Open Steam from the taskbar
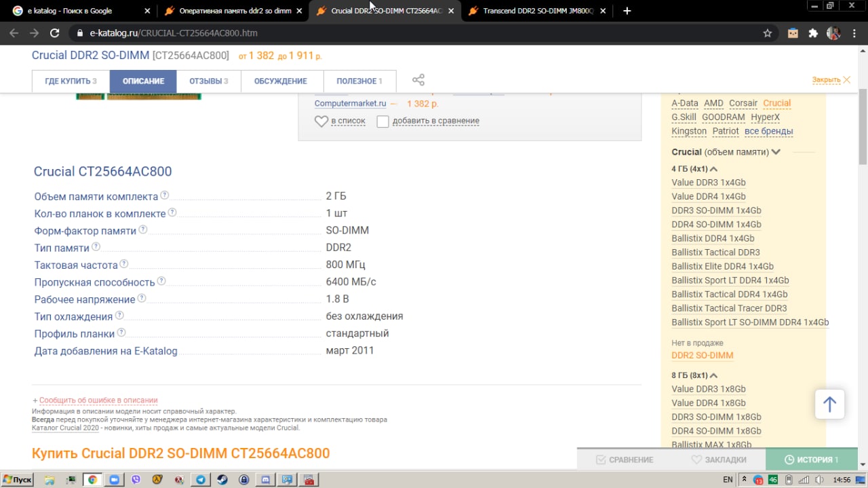 tap(222, 480)
